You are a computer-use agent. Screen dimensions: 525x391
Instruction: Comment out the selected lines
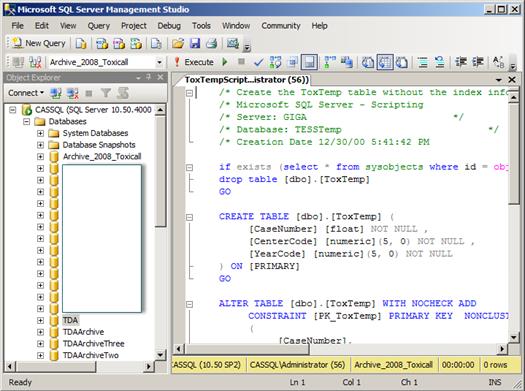tap(423, 62)
